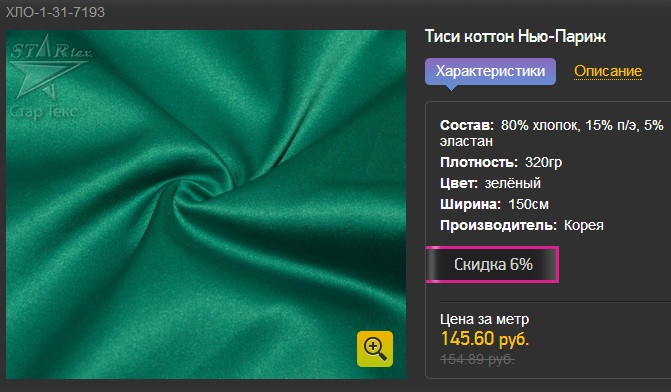The width and height of the screenshot is (671, 392).
Task: Click the Ширина value 150см
Action: click(528, 204)
